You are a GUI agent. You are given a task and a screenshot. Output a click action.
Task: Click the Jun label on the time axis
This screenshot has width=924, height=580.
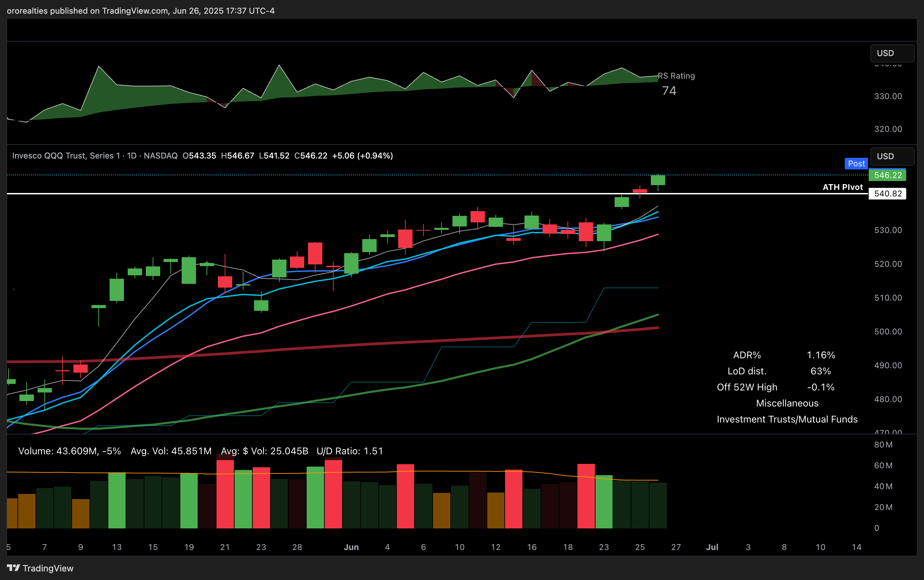coord(351,548)
